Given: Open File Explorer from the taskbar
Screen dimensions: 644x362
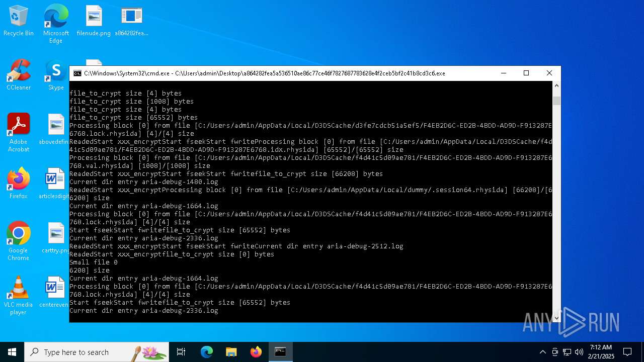Looking at the screenshot, I should [231, 352].
